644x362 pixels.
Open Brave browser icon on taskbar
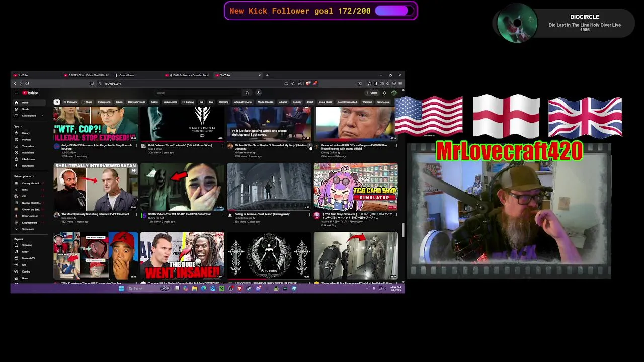(240, 288)
